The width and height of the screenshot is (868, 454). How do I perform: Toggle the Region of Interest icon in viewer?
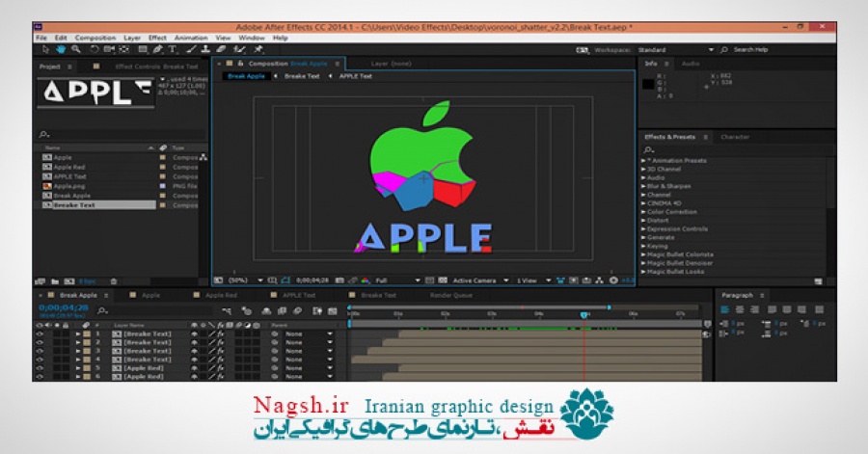(x=429, y=280)
